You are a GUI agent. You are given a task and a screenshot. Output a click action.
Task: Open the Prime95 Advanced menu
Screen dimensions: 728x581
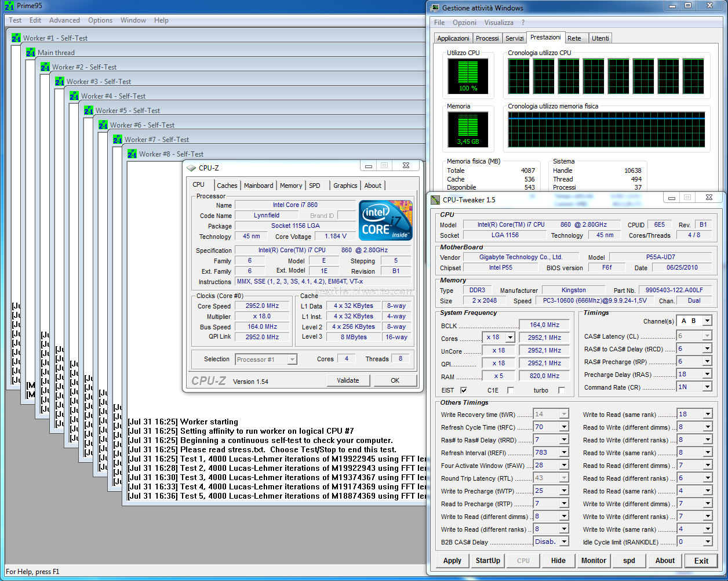[64, 20]
